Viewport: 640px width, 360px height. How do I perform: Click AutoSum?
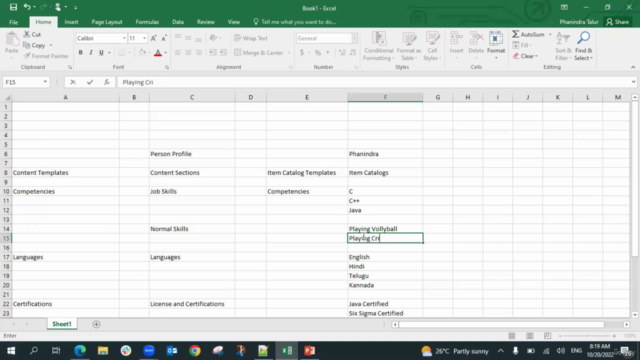pyautogui.click(x=528, y=35)
